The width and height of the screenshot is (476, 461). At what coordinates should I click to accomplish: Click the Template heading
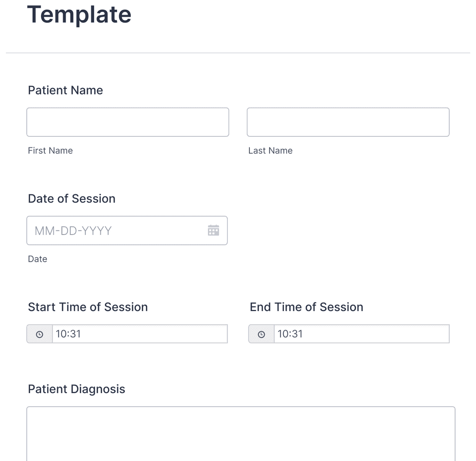(x=79, y=15)
